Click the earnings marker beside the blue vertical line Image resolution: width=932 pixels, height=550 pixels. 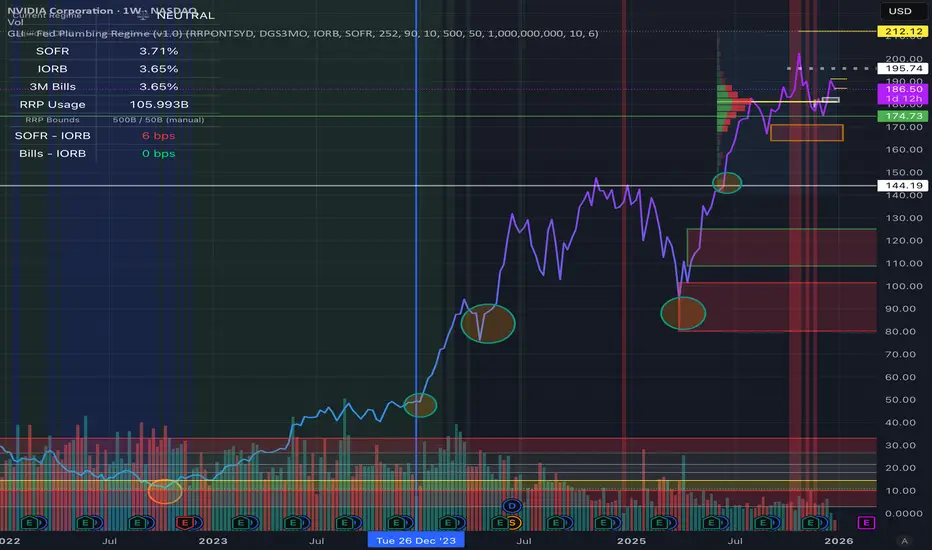[x=396, y=523]
